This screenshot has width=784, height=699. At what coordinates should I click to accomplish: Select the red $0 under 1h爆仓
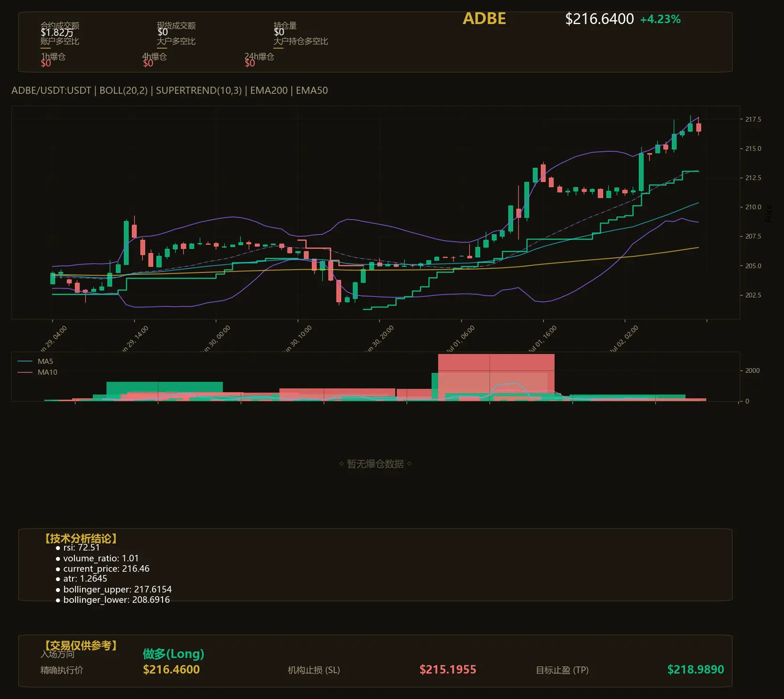click(46, 63)
